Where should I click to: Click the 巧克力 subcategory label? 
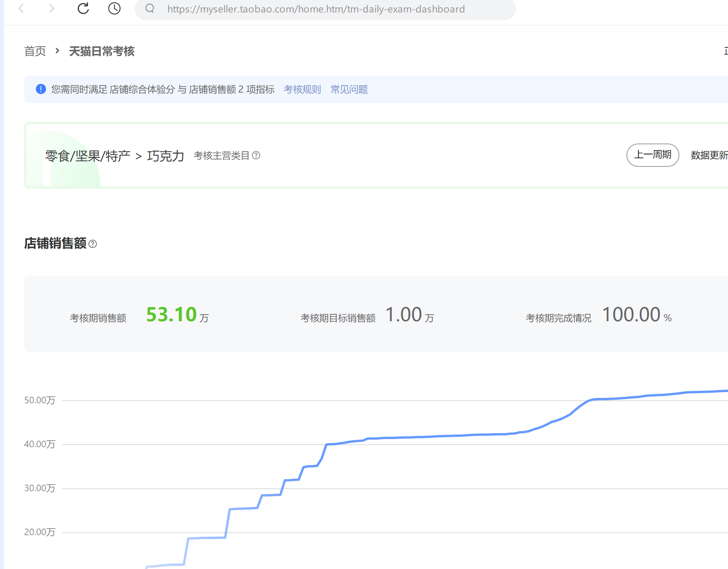point(165,156)
